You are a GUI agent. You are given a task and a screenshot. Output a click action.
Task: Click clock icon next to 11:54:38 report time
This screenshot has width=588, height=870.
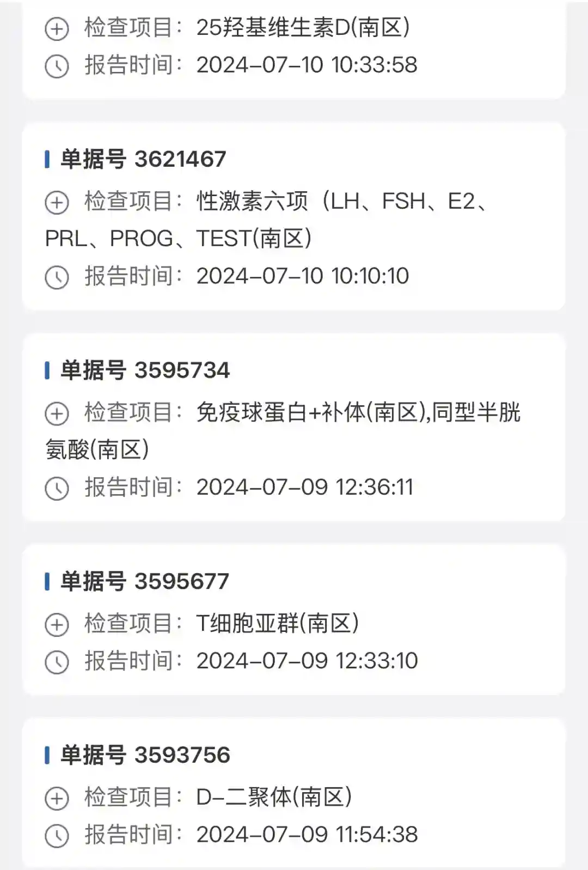click(x=57, y=836)
